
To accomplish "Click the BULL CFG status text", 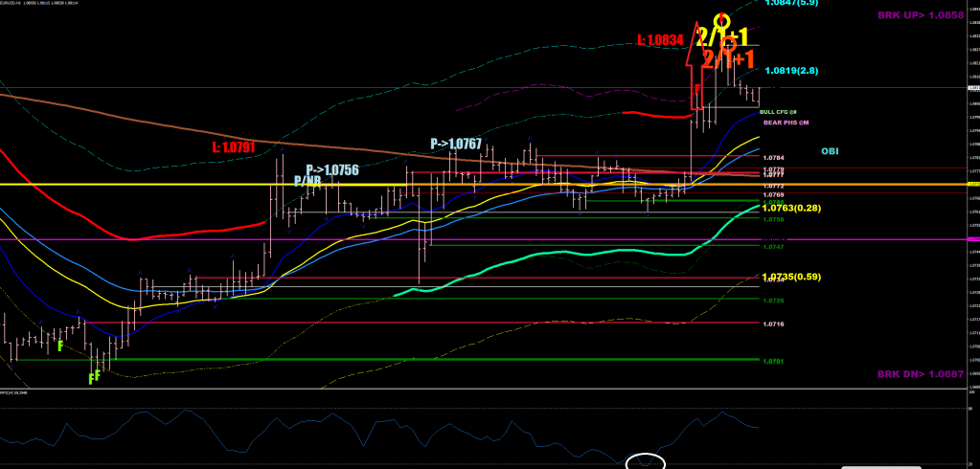I will 778,112.
